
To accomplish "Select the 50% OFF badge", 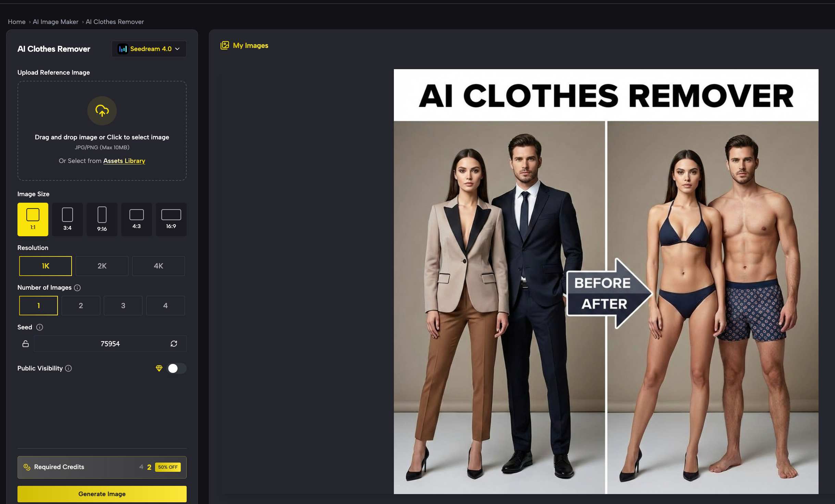I will coord(168,467).
